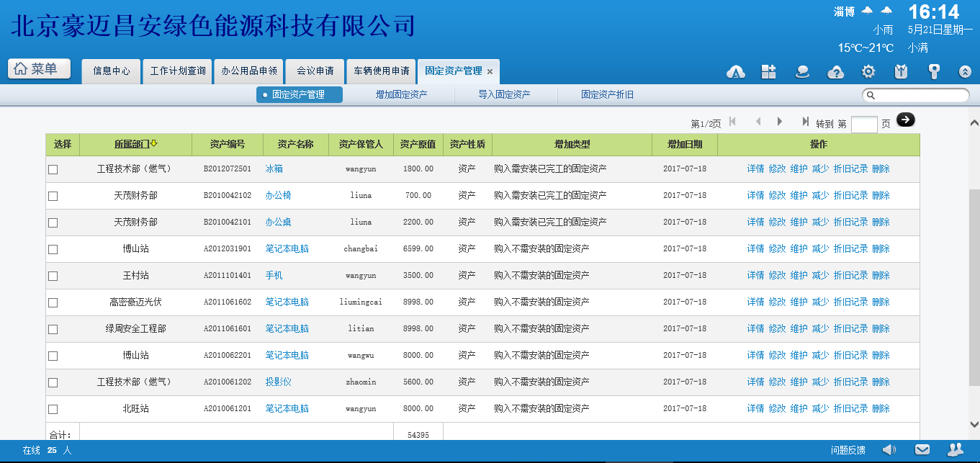
Task: Collapse the header with double-chevron icon
Action: click(x=966, y=71)
